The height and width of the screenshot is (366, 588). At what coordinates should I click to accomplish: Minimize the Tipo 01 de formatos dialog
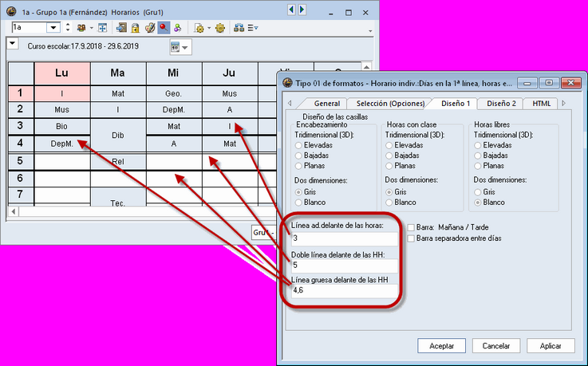pyautogui.click(x=527, y=83)
